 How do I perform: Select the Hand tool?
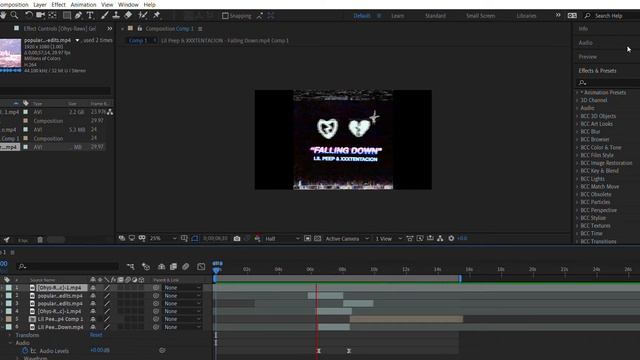4,15
